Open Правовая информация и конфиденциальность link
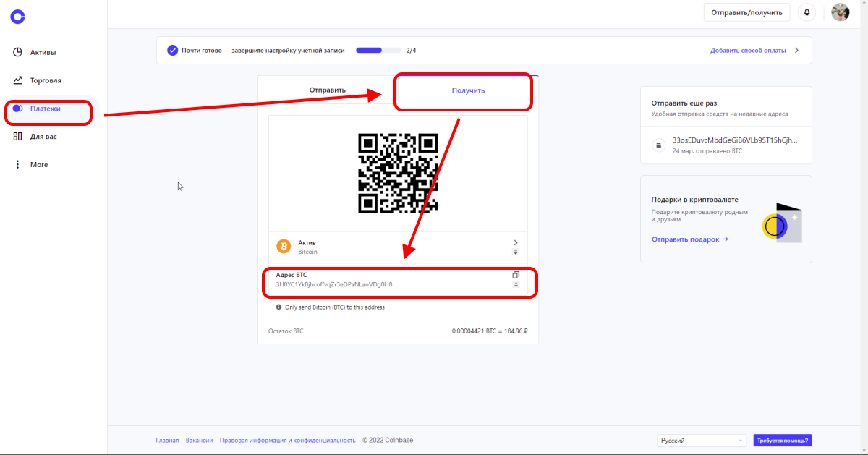The width and height of the screenshot is (868, 455). point(288,440)
